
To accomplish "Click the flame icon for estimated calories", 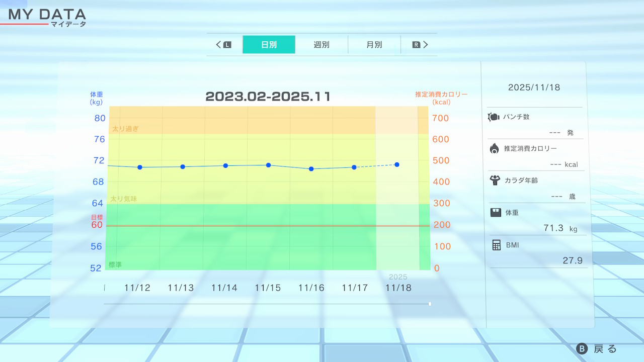I will [x=494, y=148].
